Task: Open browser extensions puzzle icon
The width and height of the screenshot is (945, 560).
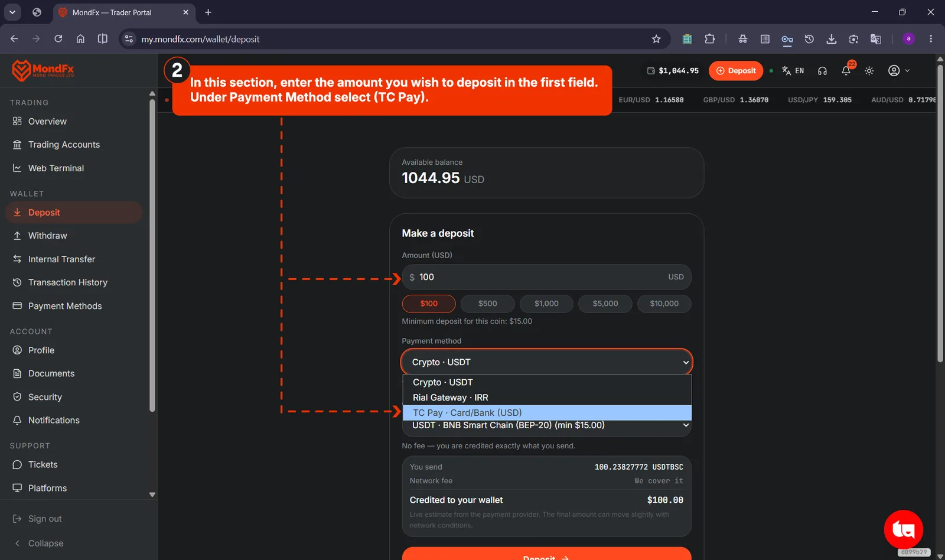Action: [x=710, y=39]
